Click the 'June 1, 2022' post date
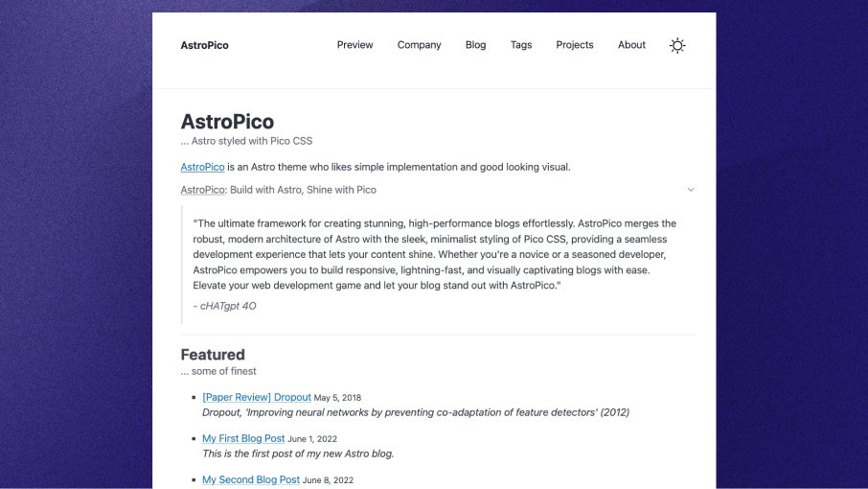Viewport: 868px width, 489px height. [x=312, y=438]
